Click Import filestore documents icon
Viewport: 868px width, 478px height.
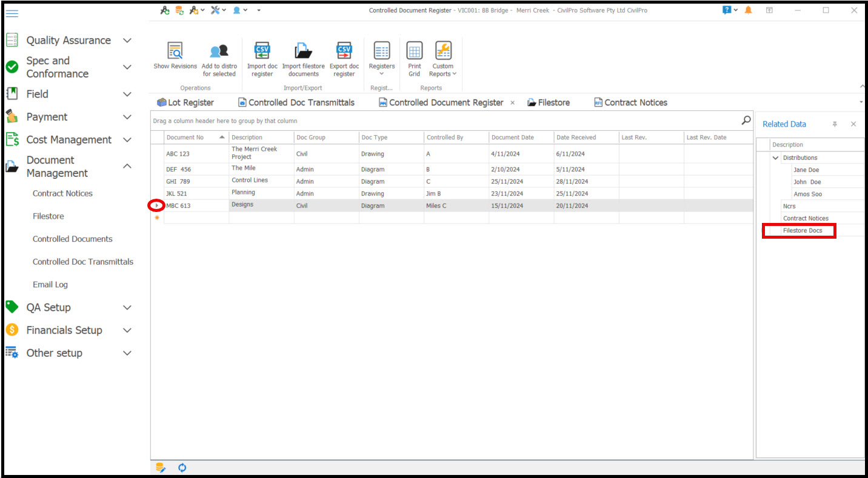(x=303, y=51)
